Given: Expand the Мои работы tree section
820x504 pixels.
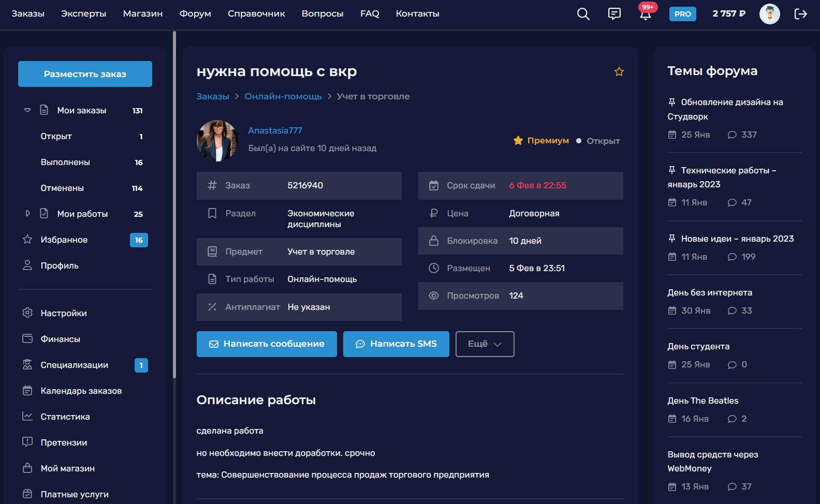Looking at the screenshot, I should click(27, 214).
